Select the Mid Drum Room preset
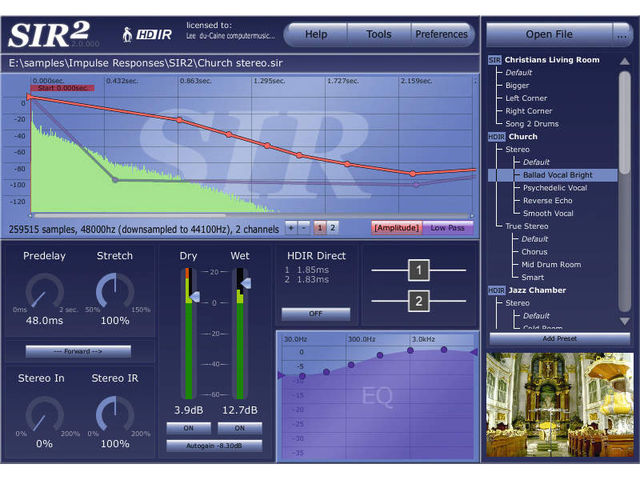640x480 pixels. point(551,264)
